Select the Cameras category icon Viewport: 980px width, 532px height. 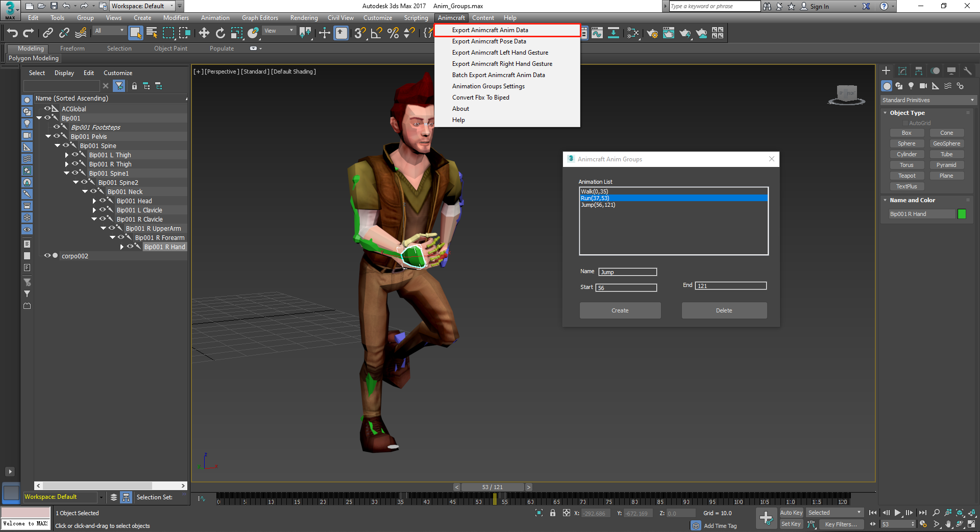(923, 86)
